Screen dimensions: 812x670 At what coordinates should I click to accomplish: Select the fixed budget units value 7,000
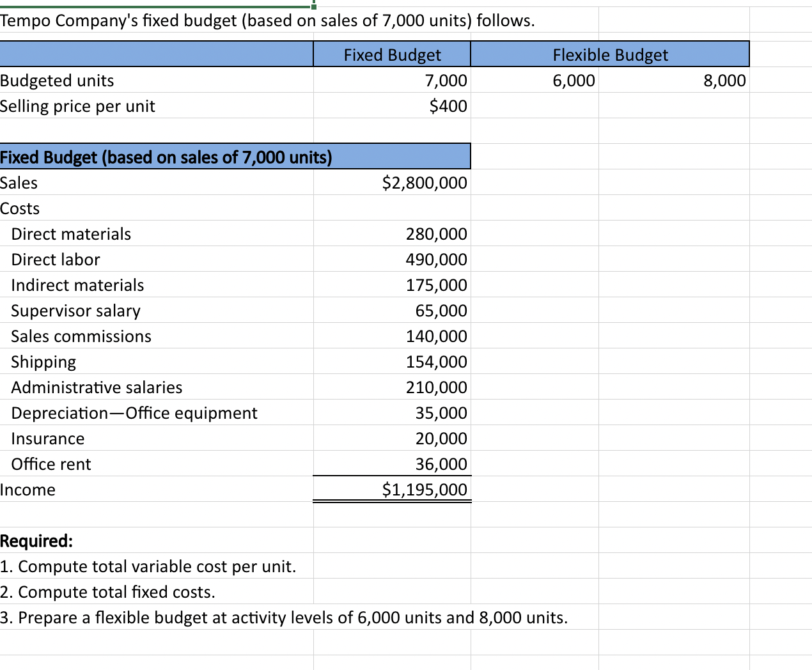coord(392,81)
